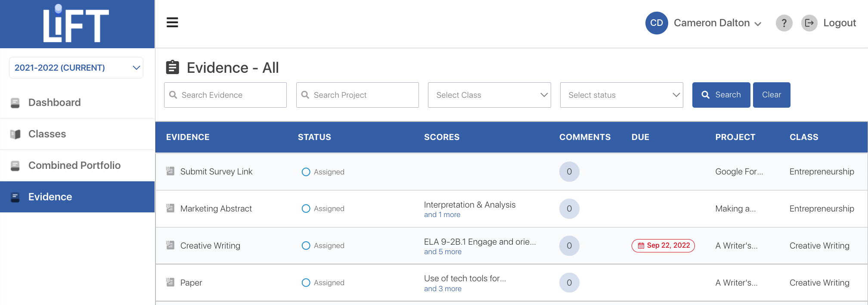Click the LiFT logo
The height and width of the screenshot is (305, 868).
tap(77, 24)
